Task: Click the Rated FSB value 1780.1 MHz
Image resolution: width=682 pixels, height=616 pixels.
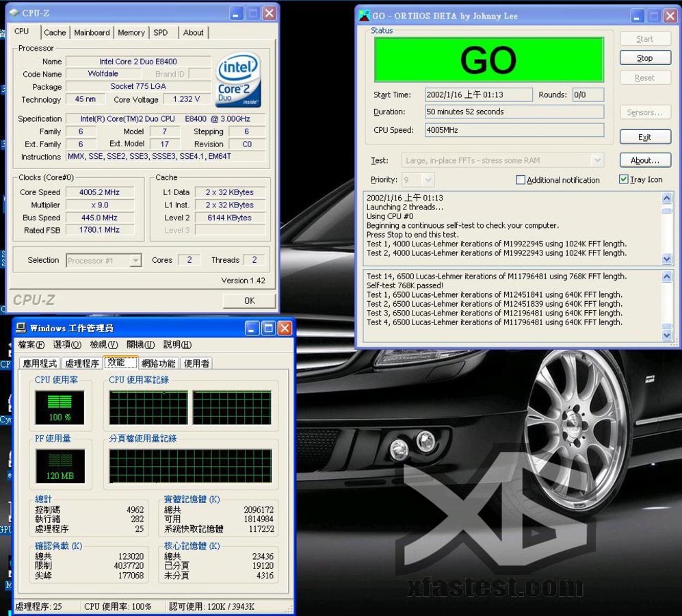Action: 100,230
